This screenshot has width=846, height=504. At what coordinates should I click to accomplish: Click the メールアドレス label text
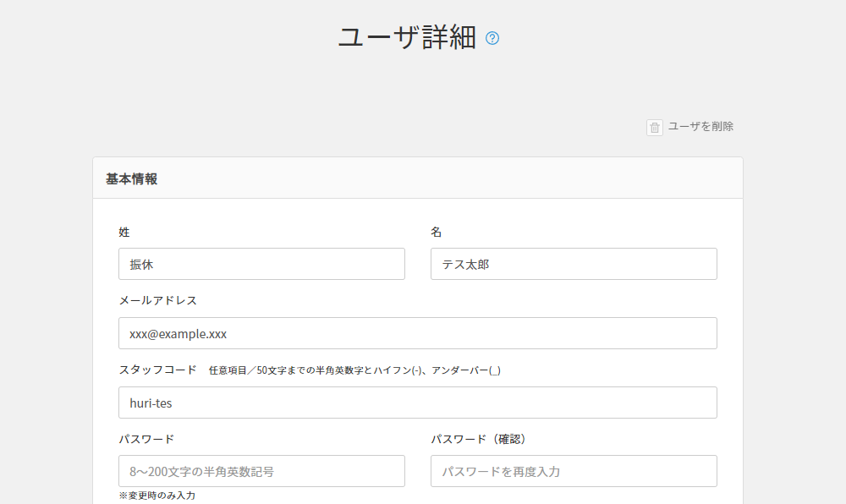[157, 301]
